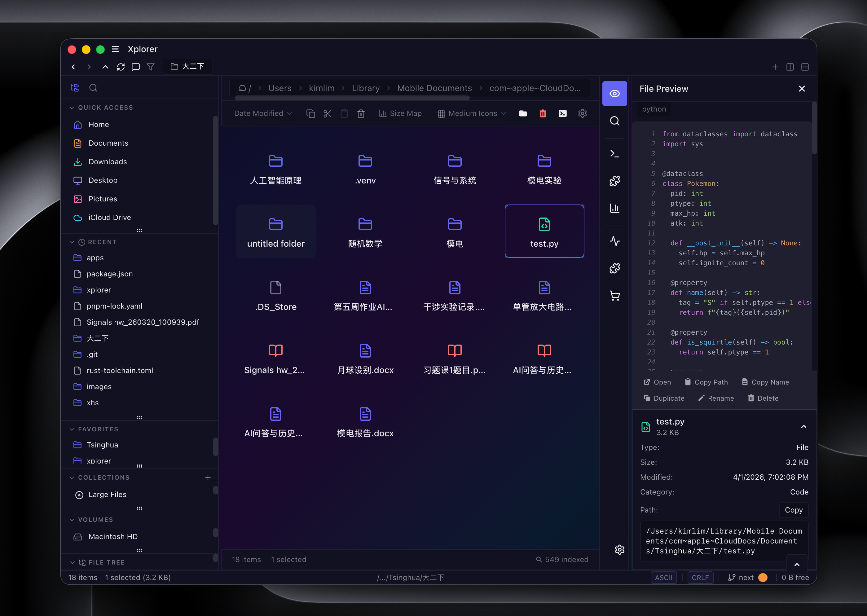The image size is (867, 616).
Task: Click the bar chart icon in sidebar
Action: (x=614, y=208)
